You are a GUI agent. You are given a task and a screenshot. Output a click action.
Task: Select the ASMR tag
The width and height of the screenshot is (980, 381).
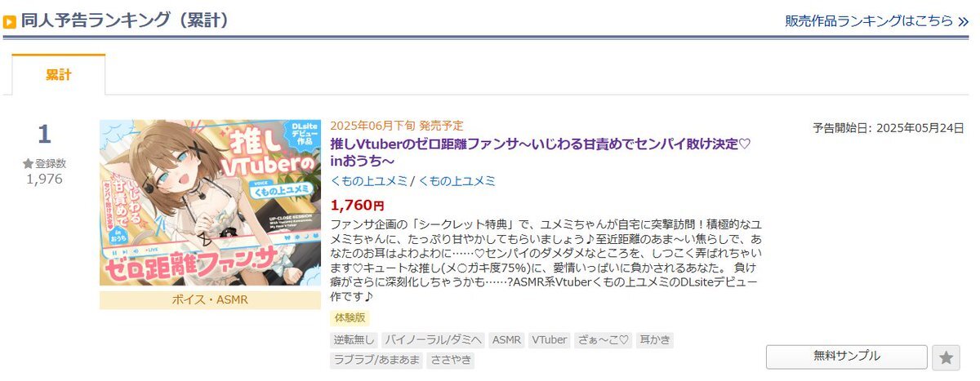(x=506, y=340)
